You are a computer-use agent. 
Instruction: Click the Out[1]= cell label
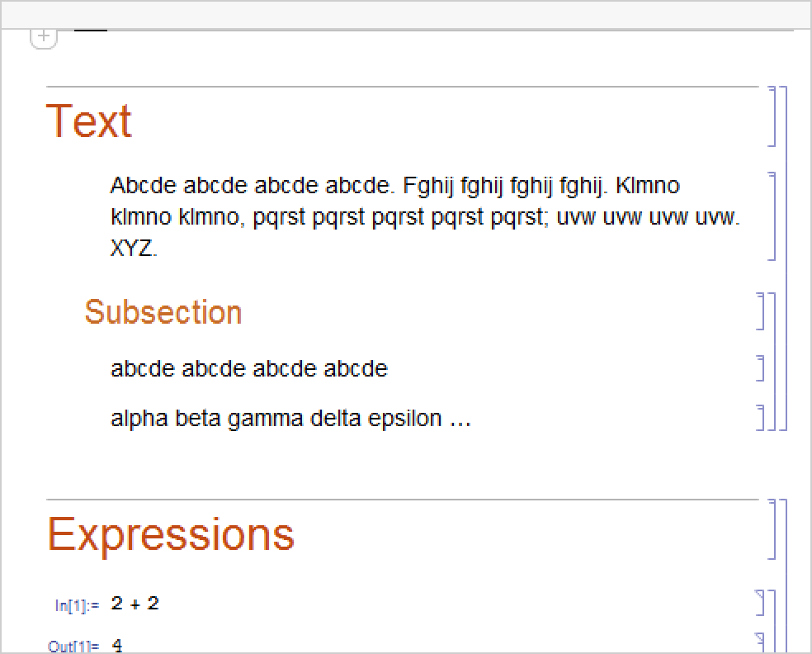[x=73, y=646]
